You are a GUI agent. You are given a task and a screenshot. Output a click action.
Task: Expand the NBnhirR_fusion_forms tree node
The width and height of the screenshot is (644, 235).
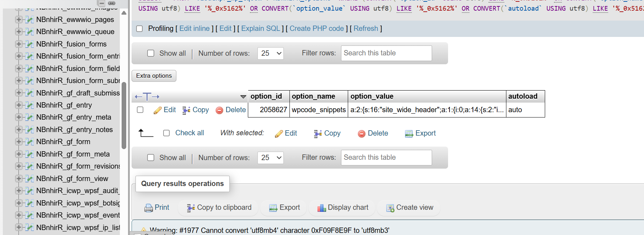point(18,44)
